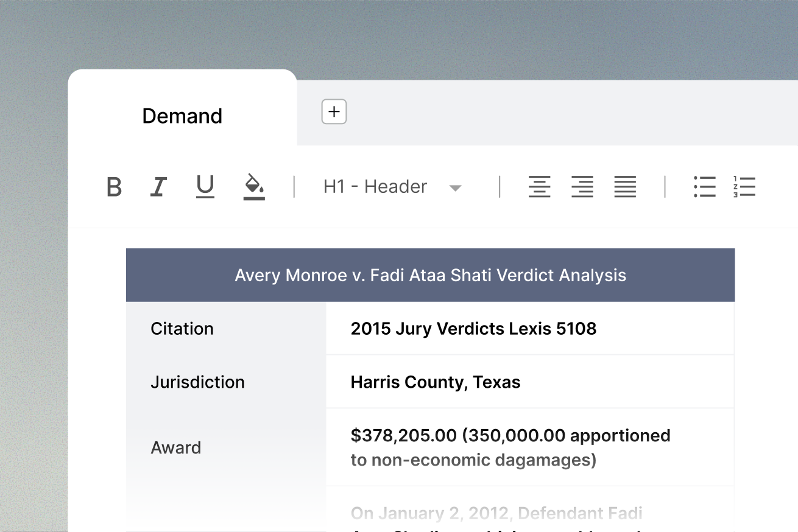Click the $378,205.00 award amount text

403,436
